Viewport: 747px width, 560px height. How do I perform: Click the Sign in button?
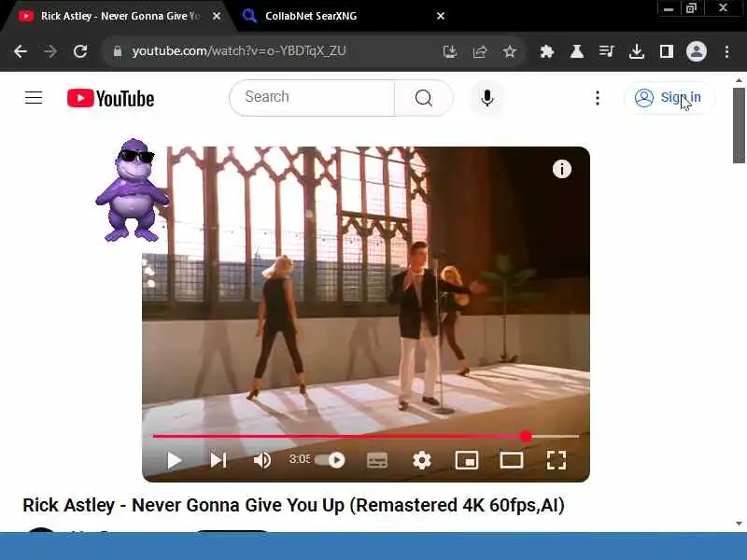click(x=669, y=98)
